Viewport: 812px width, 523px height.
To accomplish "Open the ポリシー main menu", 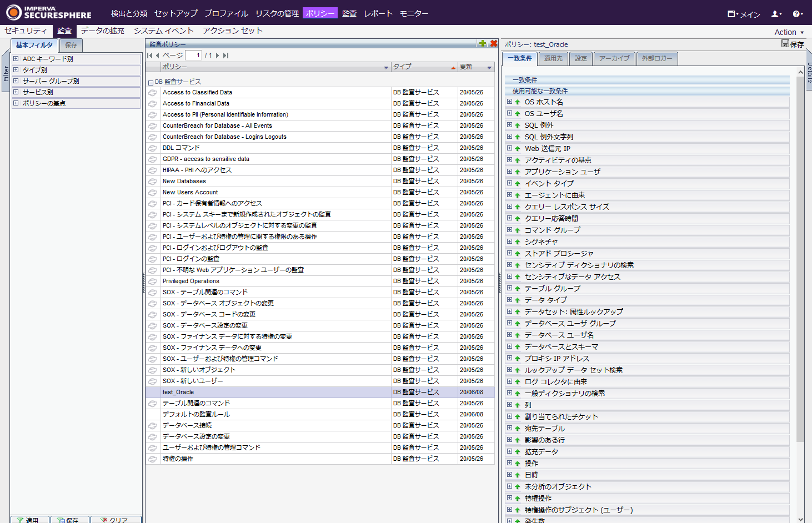I will [x=320, y=13].
